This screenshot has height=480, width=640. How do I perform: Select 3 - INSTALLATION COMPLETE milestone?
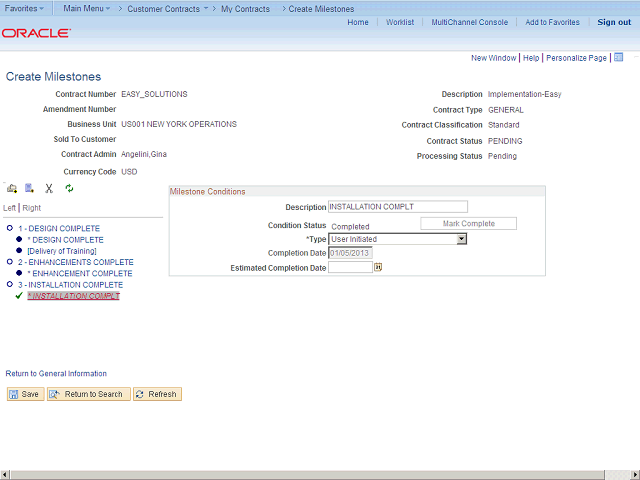[70, 285]
